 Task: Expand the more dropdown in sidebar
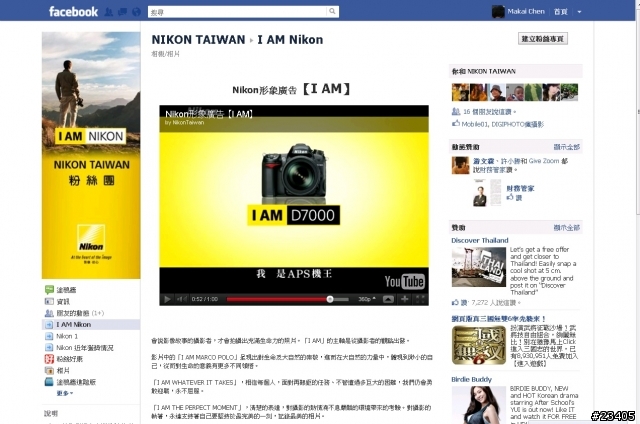[x=65, y=393]
